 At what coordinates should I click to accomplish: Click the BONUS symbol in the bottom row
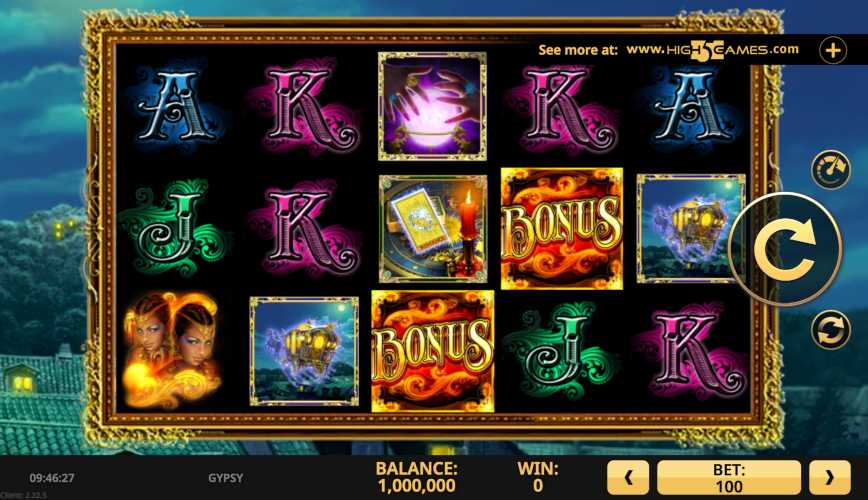432,351
